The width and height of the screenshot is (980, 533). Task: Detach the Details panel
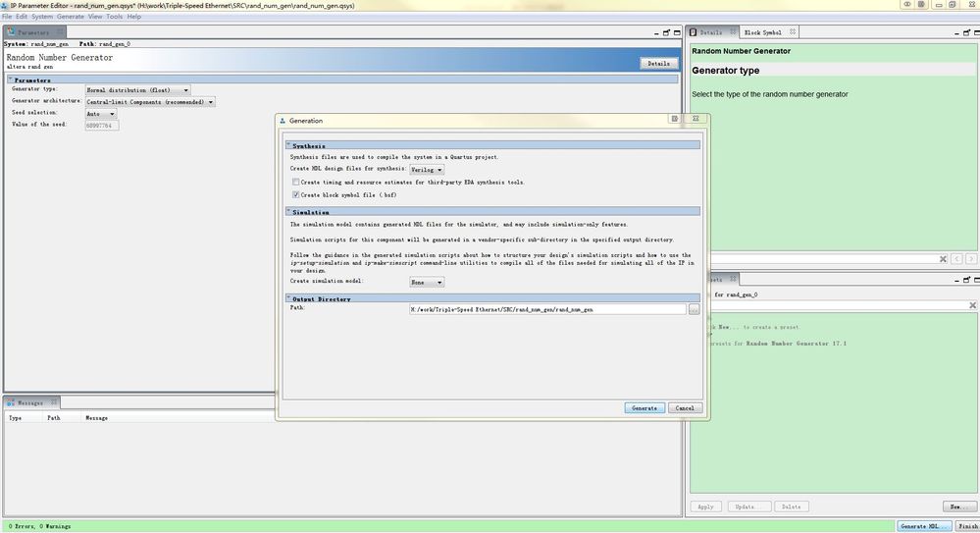(967, 33)
